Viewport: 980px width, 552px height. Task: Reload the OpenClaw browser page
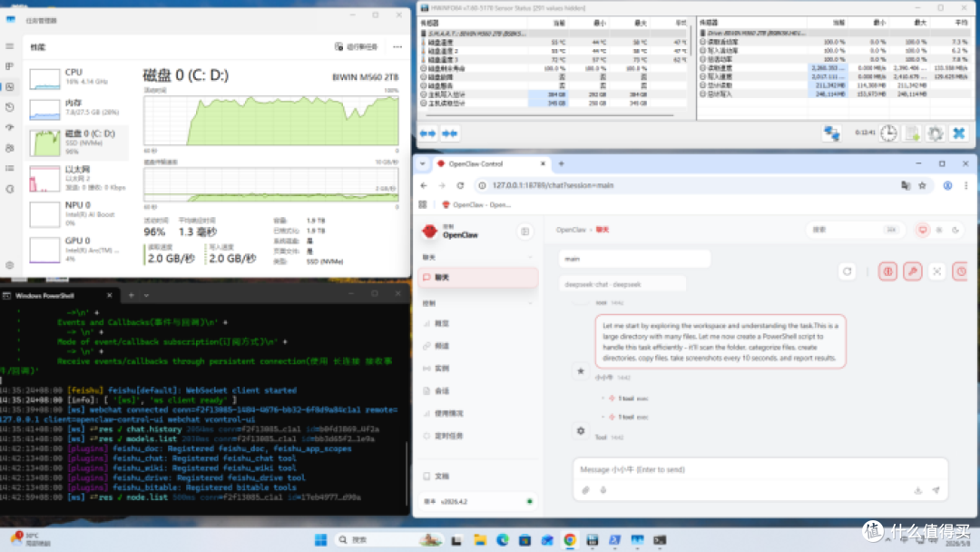click(461, 186)
